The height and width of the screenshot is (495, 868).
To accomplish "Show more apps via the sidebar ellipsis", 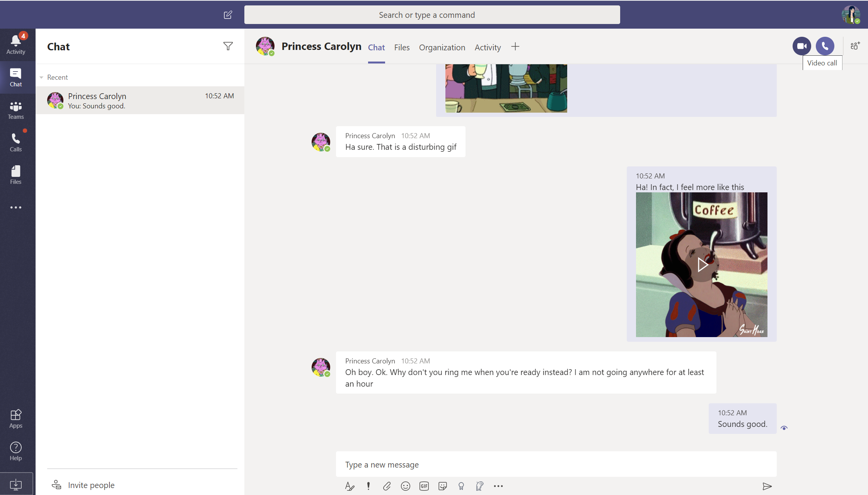I will tap(16, 207).
